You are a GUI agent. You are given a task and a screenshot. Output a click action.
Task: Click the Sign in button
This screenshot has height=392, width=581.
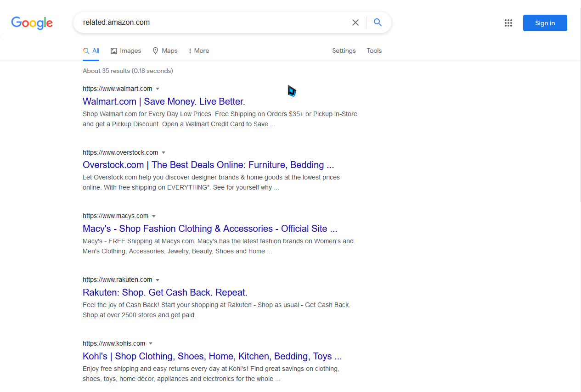[545, 23]
